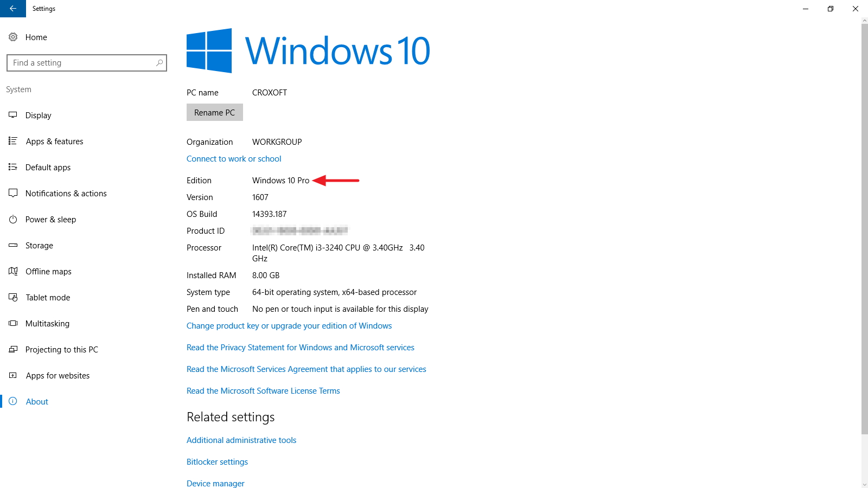Click the Home gear icon
This screenshot has height=488, width=868.
(x=13, y=37)
